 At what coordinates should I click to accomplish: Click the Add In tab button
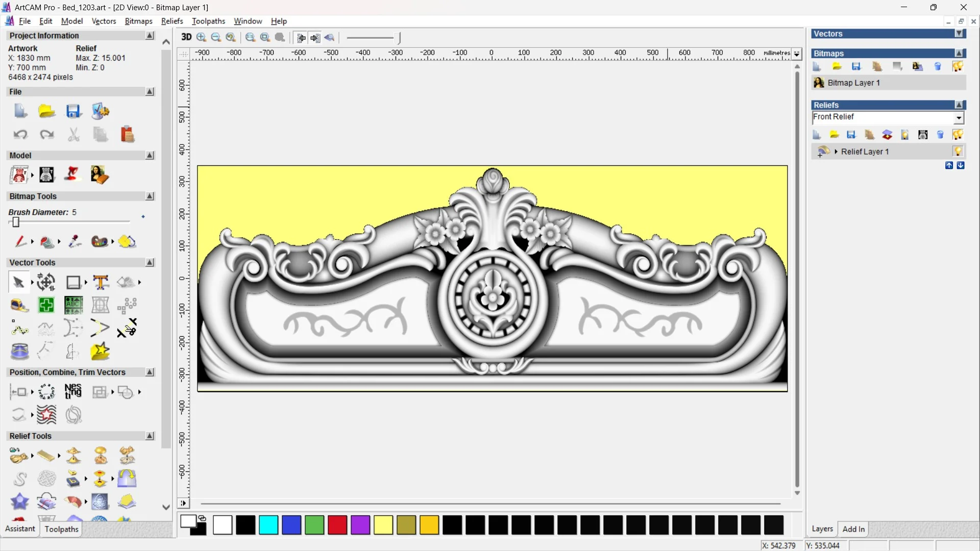[x=853, y=529]
